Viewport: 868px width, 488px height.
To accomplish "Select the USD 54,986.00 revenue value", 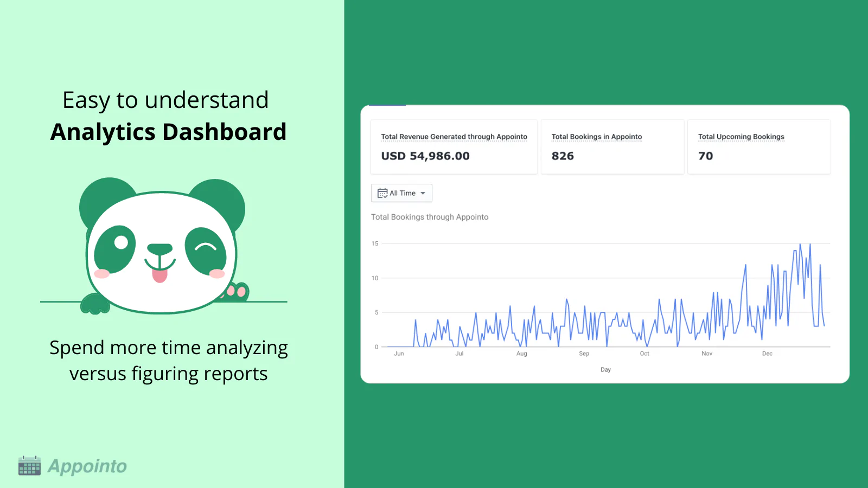I will click(x=425, y=156).
